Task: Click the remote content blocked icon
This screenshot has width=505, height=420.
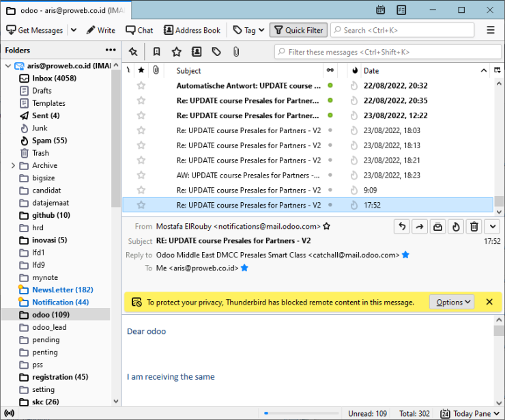Action: pos(136,302)
